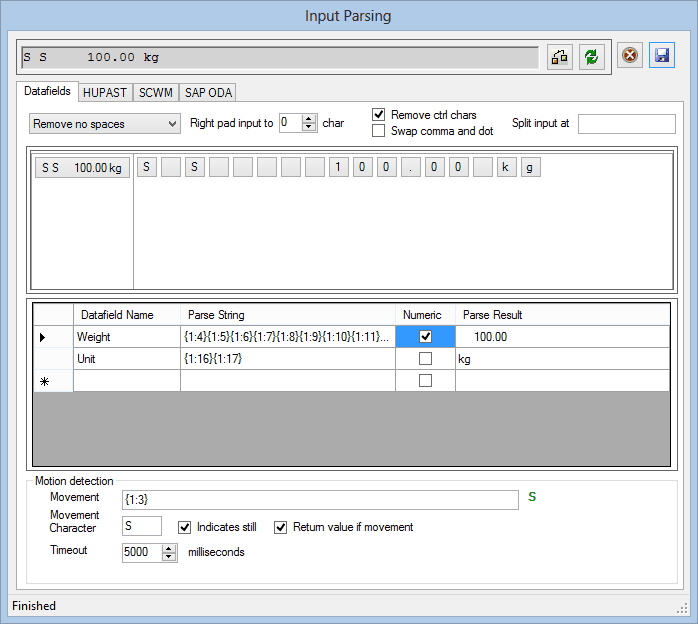Click the Parse Result column header
This screenshot has width=698, height=624.
click(562, 315)
